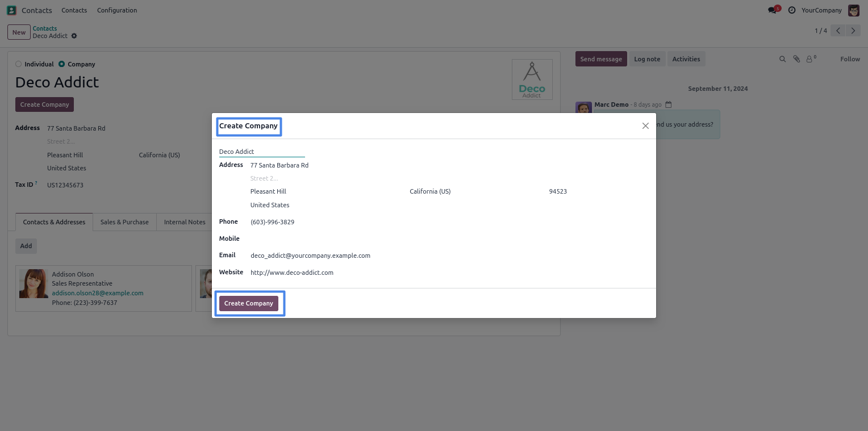Switch to the Contacts & Addresses tab
Viewport: 868px width, 431px height.
pyautogui.click(x=54, y=222)
